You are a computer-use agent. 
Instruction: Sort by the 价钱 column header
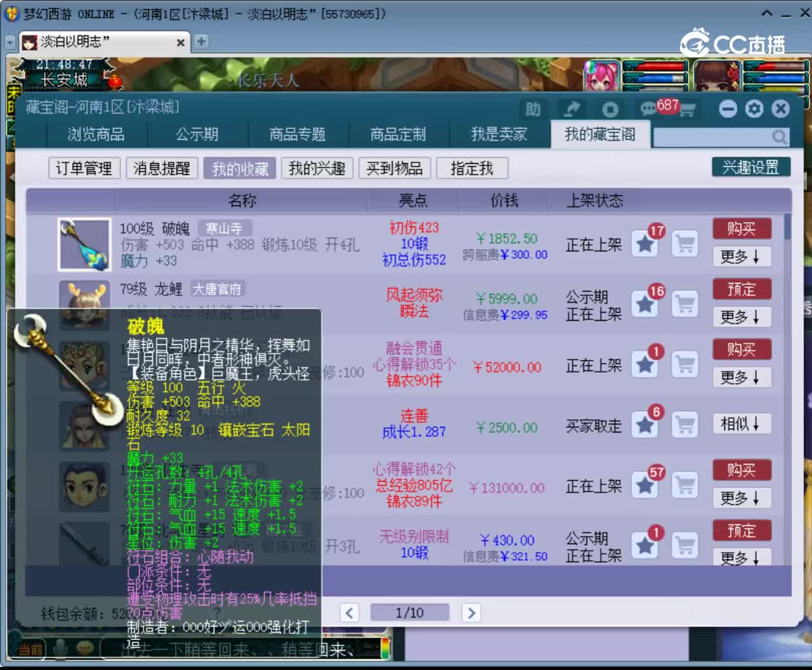tap(504, 200)
